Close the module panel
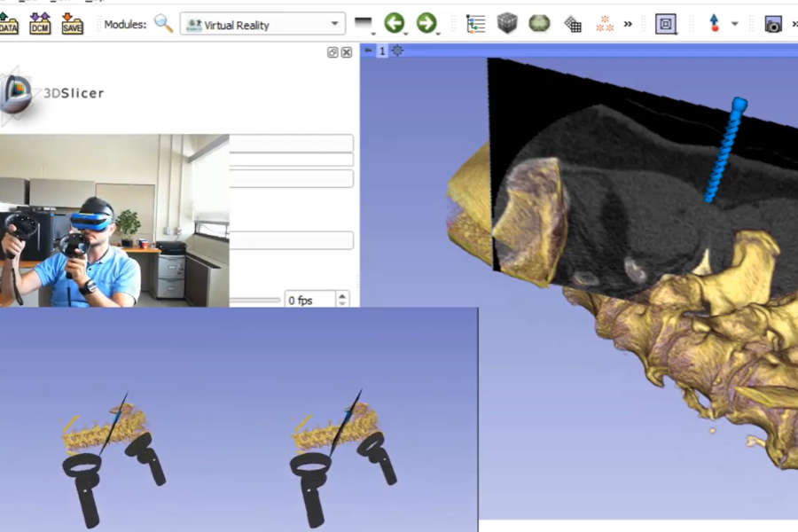The width and height of the screenshot is (798, 532). point(347,52)
